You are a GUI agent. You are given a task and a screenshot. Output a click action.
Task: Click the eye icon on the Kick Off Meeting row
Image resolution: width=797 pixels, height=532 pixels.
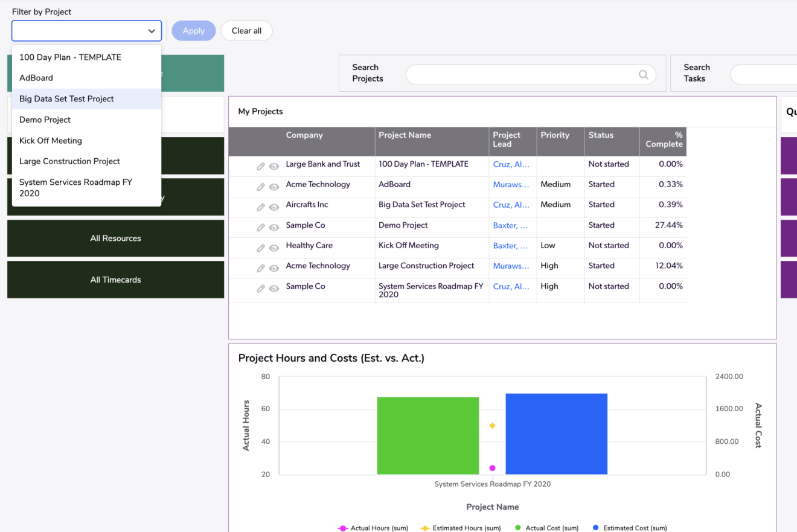click(274, 246)
